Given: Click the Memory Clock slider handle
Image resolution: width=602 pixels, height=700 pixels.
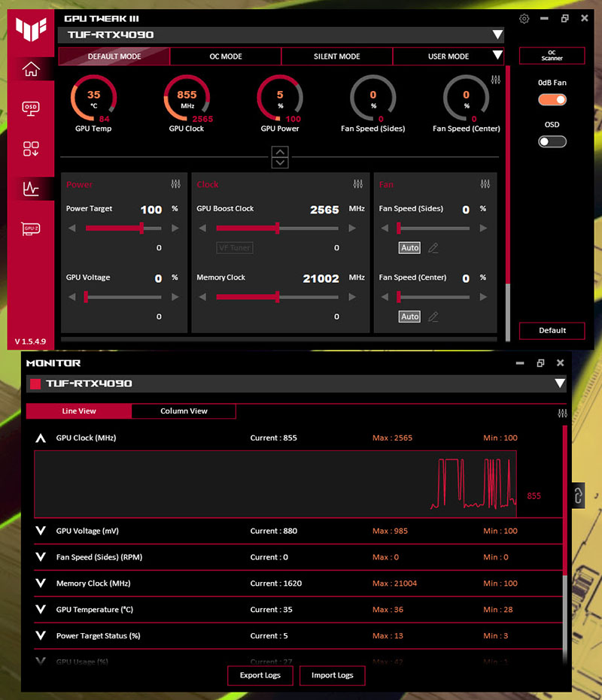Looking at the screenshot, I should pos(278,297).
